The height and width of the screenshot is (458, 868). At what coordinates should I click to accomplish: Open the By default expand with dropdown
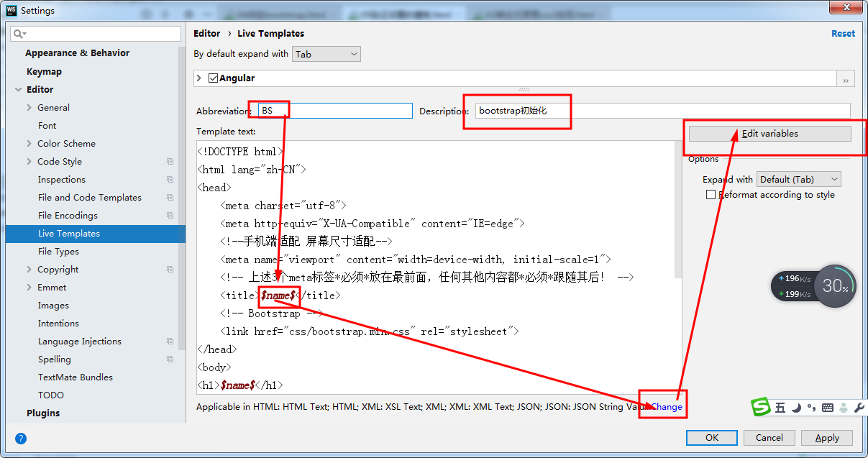click(326, 54)
